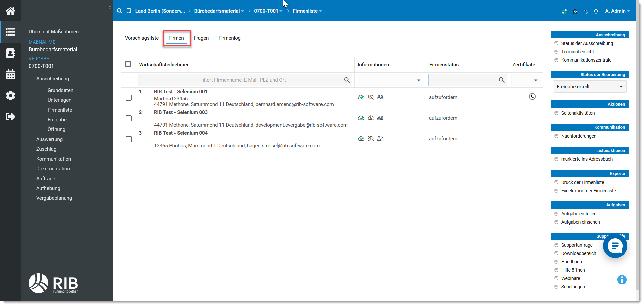Click the crossed-out icon for Selenium 001

coord(371,97)
